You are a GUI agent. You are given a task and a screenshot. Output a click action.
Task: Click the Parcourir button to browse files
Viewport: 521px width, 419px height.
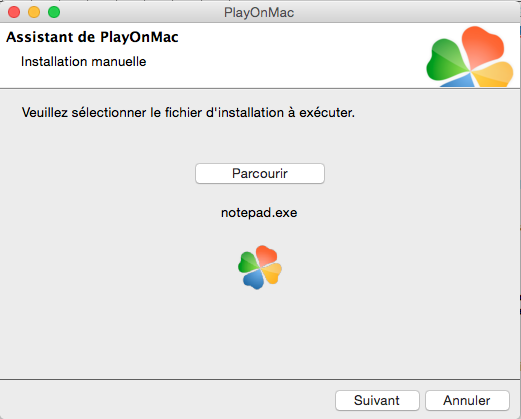(x=260, y=173)
